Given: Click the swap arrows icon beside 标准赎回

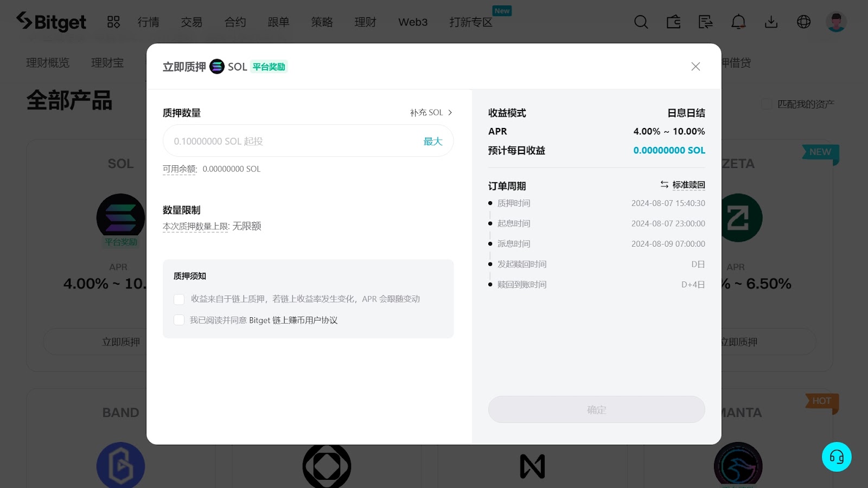Looking at the screenshot, I should (x=664, y=185).
